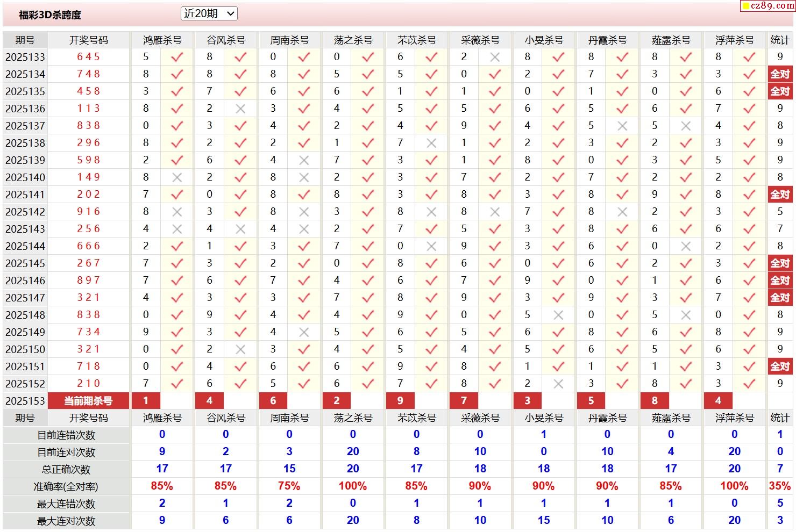
Task: Select the 最大连错次数 row label
Action: click(66, 504)
